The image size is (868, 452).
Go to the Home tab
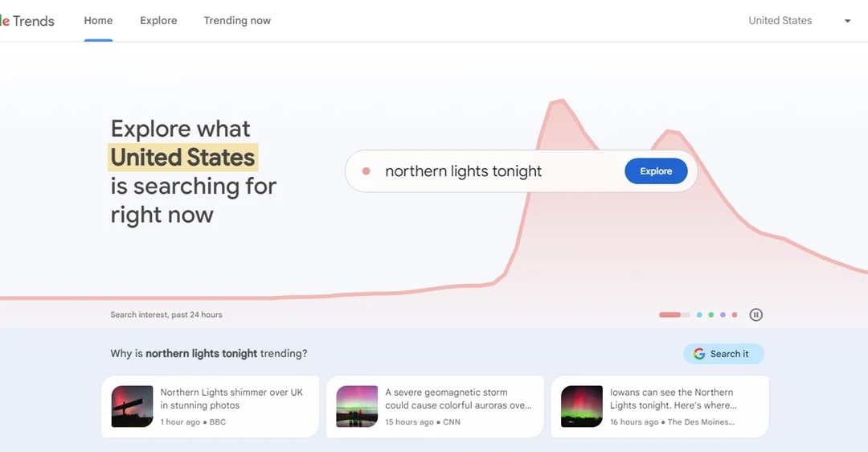click(98, 21)
